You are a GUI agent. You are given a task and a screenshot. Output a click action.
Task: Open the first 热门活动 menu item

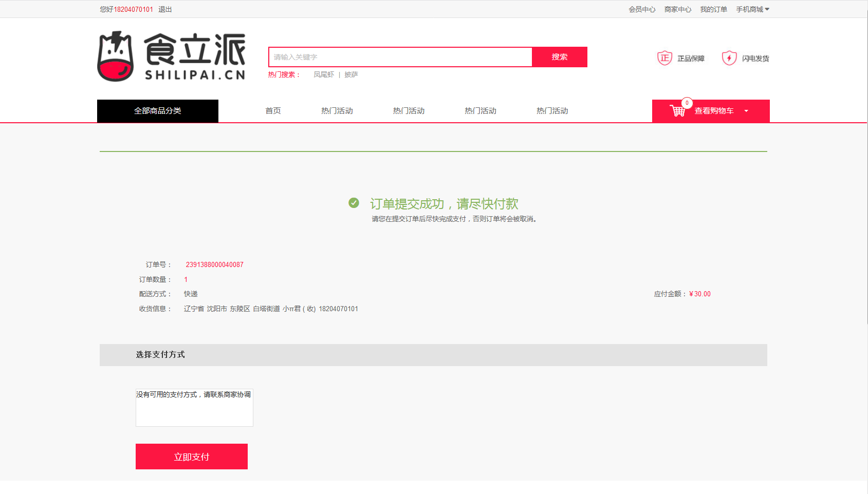[337, 111]
